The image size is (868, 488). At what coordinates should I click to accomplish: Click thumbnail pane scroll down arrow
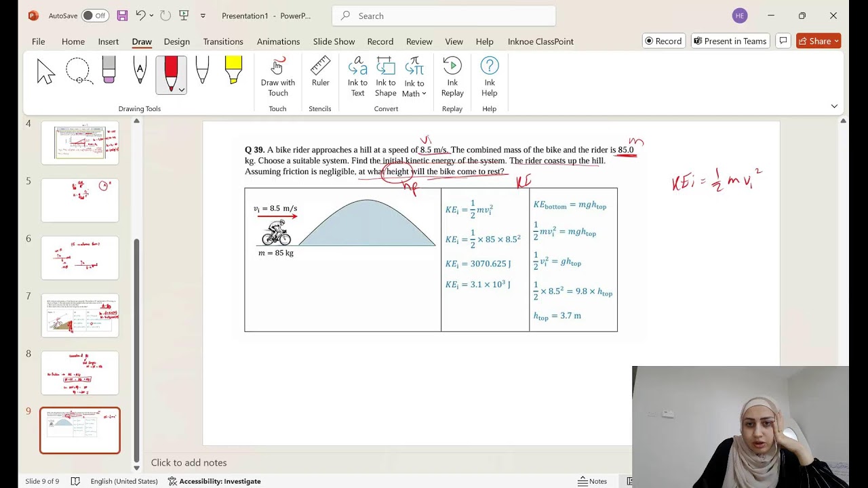[136, 468]
